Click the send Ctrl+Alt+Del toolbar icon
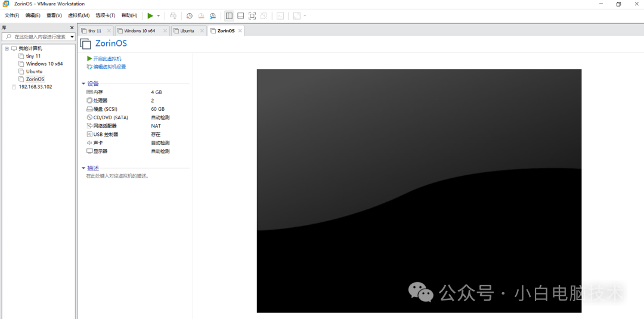 174,16
